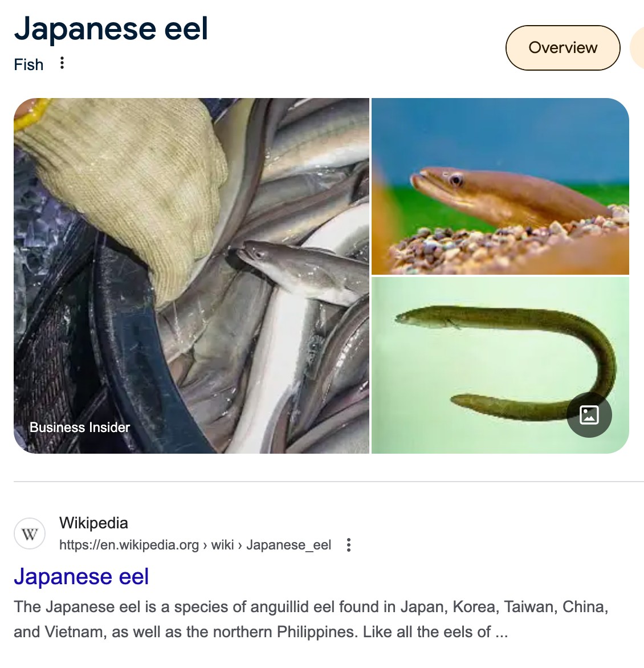Image resolution: width=644 pixels, height=668 pixels.
Task: Click the Wikipedia site name label
Action: coord(93,523)
